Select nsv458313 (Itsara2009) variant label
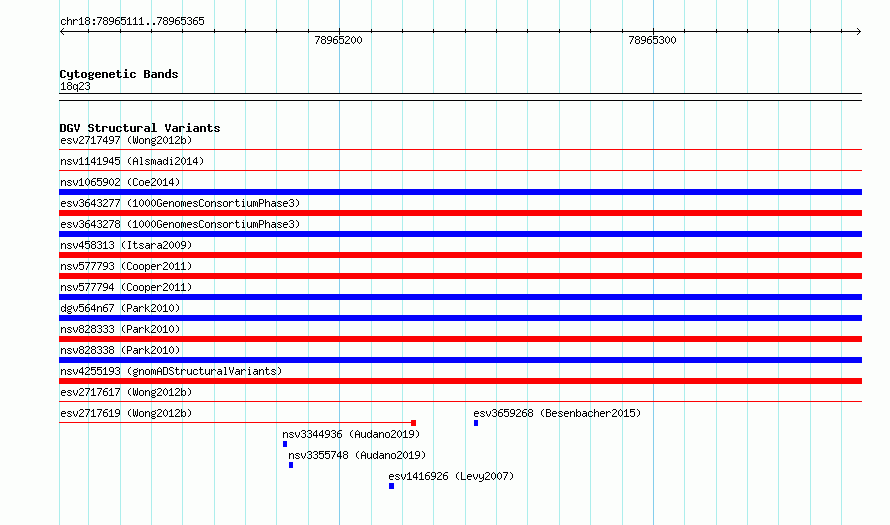Image resolution: width=890 pixels, height=525 pixels. point(126,245)
